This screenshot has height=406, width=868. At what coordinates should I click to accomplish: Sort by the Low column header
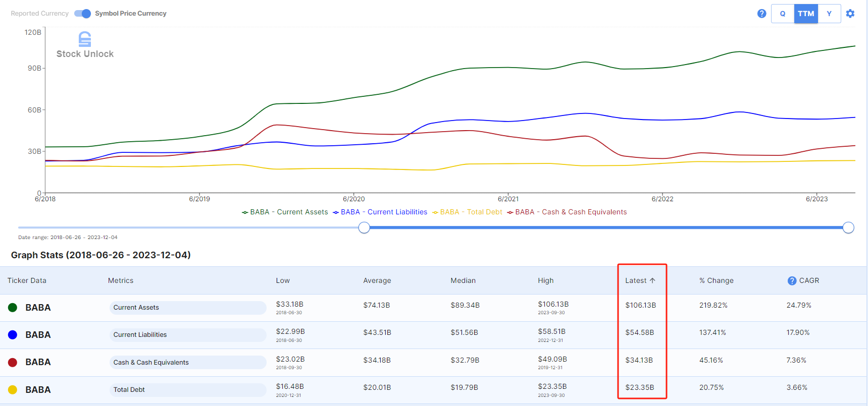pyautogui.click(x=283, y=281)
